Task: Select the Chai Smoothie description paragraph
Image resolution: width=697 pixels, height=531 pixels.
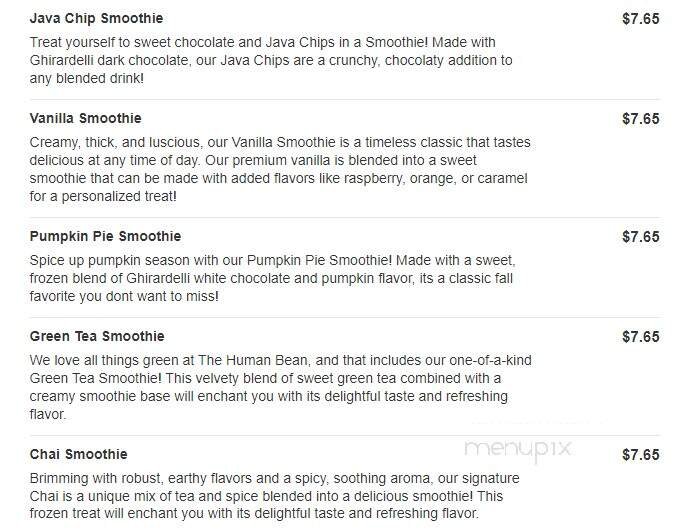Action: [x=270, y=497]
